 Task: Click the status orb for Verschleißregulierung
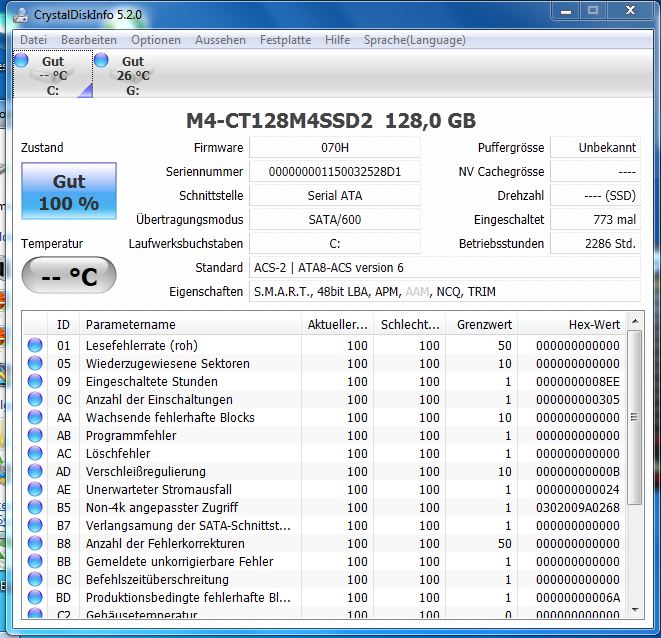35,471
